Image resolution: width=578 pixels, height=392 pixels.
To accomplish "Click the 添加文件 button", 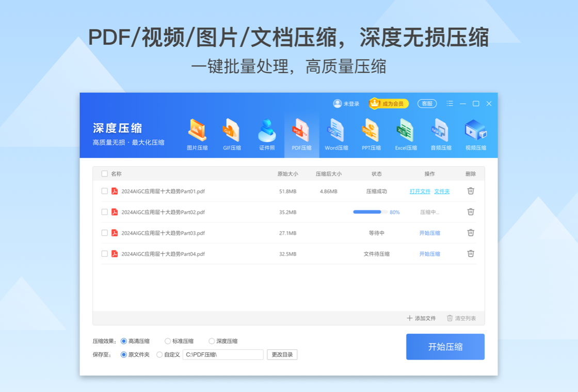I will (x=421, y=318).
